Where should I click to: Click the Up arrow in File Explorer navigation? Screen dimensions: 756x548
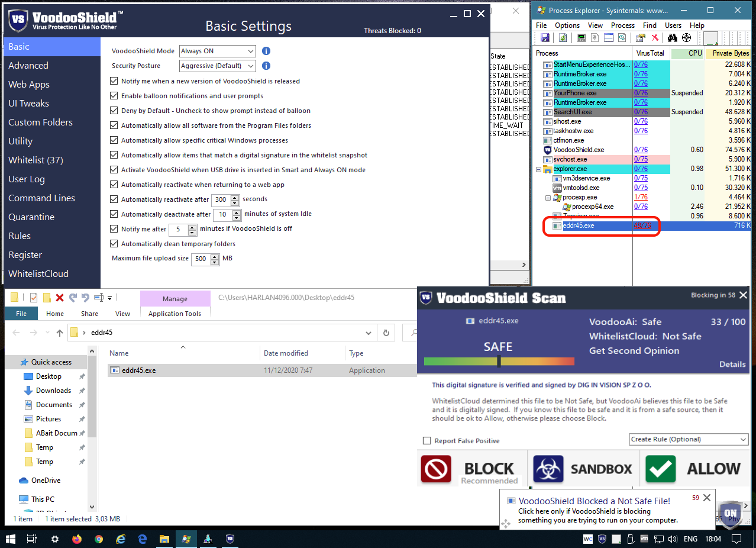60,333
